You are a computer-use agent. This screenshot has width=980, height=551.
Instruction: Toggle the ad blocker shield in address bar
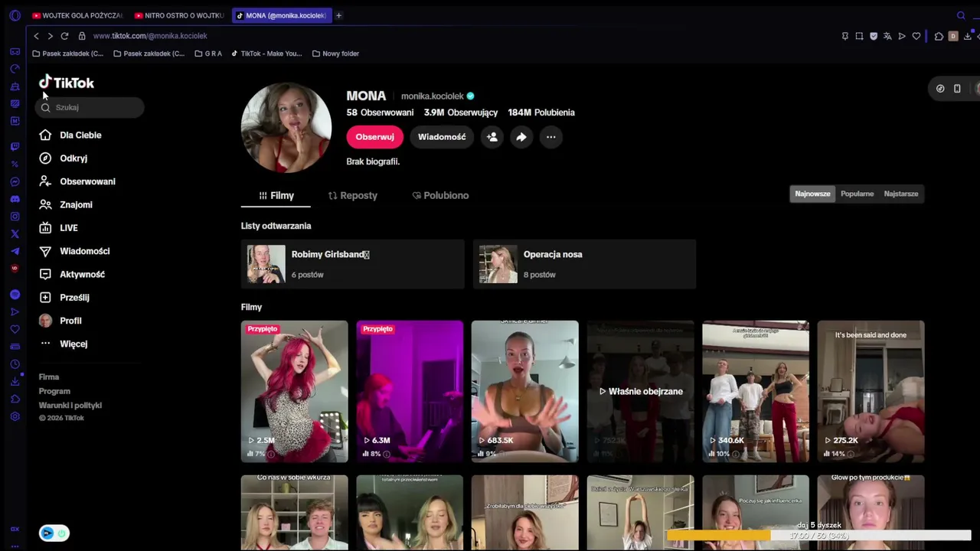[x=873, y=36]
